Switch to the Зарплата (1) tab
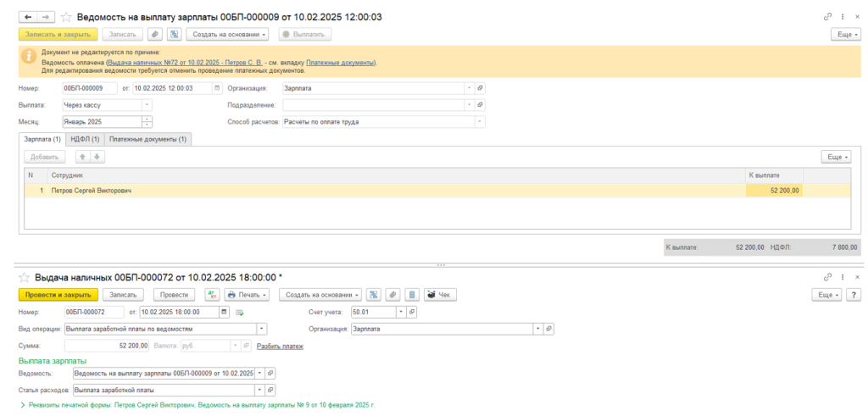The width and height of the screenshot is (868, 416). click(42, 140)
